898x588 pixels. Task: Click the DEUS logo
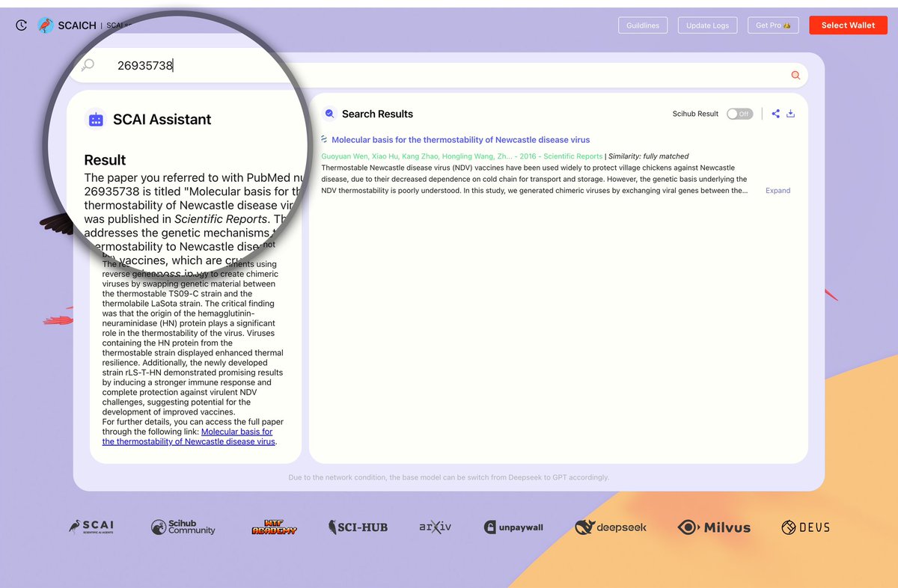pos(805,527)
